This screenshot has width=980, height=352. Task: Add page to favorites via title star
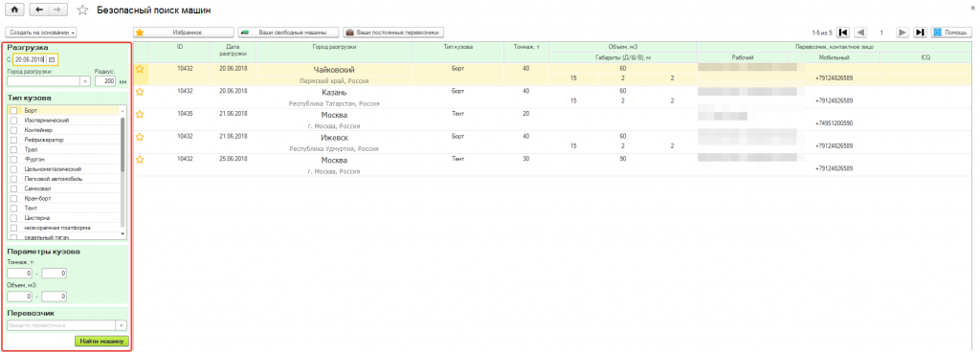click(x=82, y=11)
